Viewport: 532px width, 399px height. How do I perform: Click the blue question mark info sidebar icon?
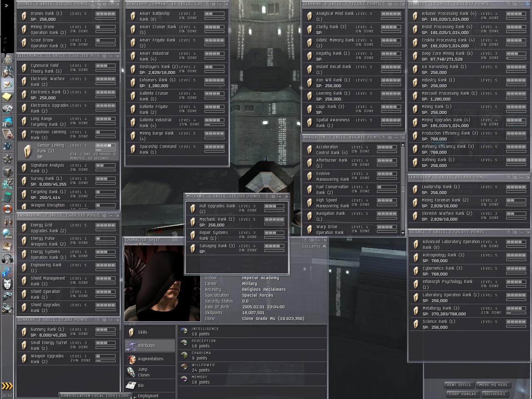pyautogui.click(x=7, y=271)
